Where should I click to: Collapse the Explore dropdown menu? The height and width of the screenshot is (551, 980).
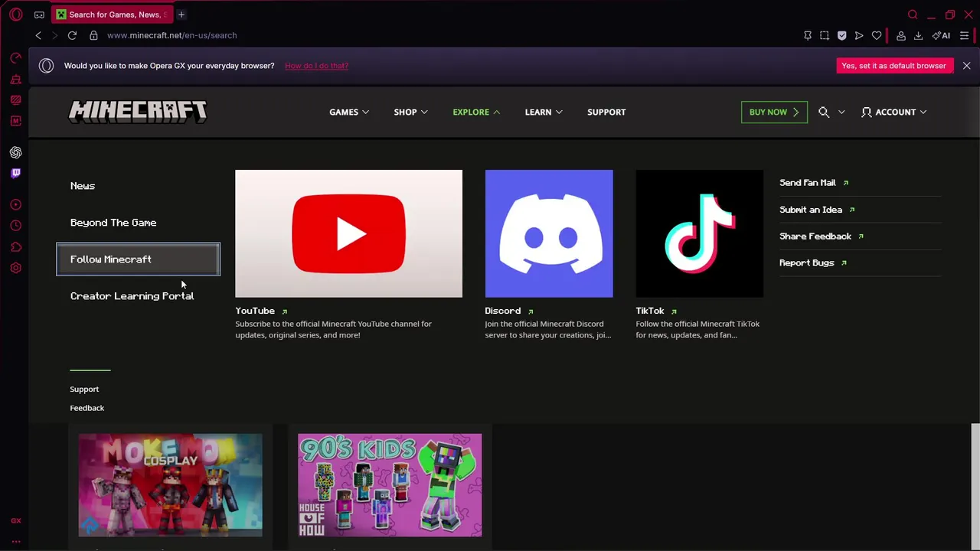tap(476, 112)
